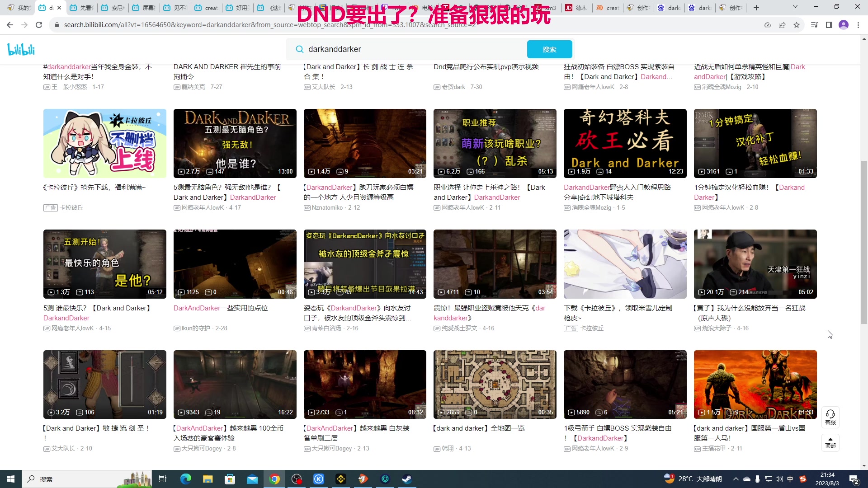Open the 28°C weather widget

[x=693, y=479]
